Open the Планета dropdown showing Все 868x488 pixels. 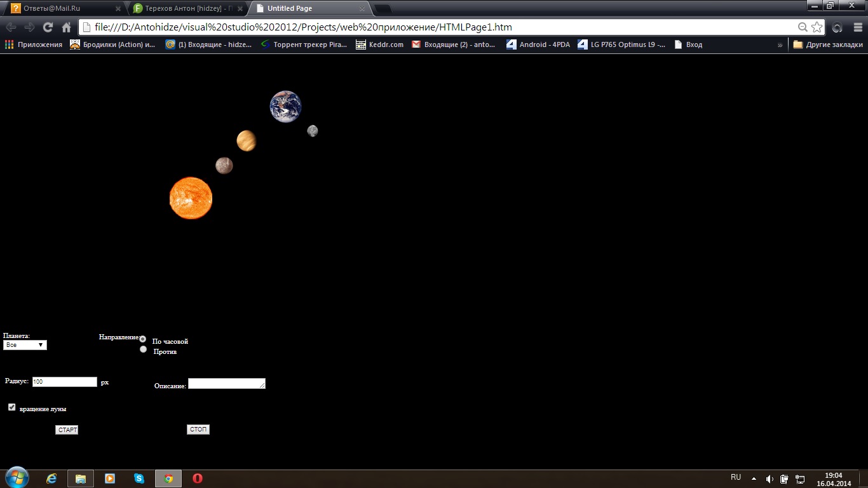point(25,345)
